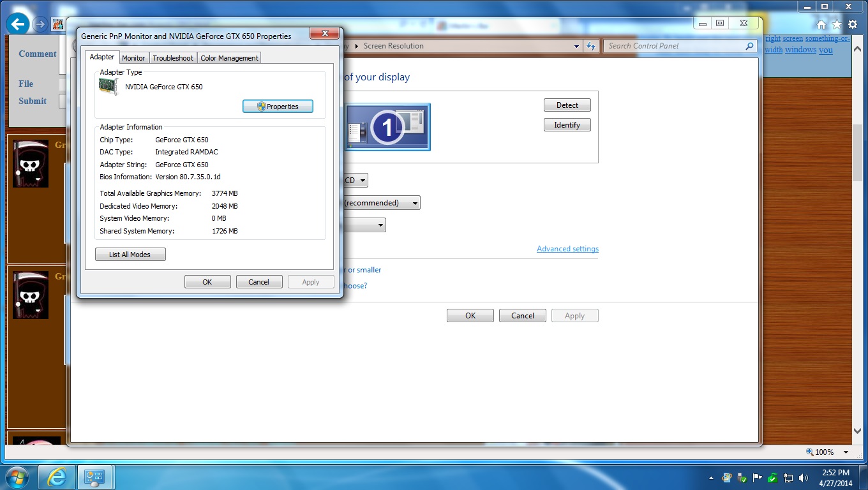Open the Resolution dropdown showing '(recommended)'

(381, 203)
